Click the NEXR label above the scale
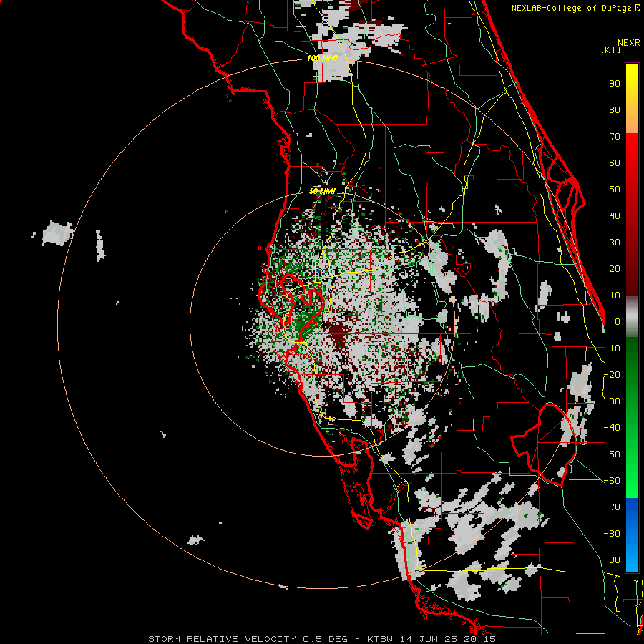This screenshot has height=644, width=644. point(629,43)
